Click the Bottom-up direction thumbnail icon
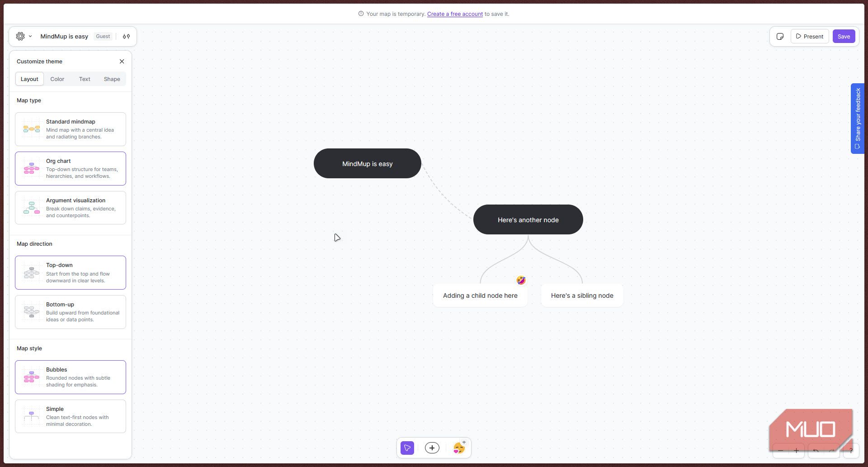This screenshot has width=868, height=467. click(x=32, y=312)
